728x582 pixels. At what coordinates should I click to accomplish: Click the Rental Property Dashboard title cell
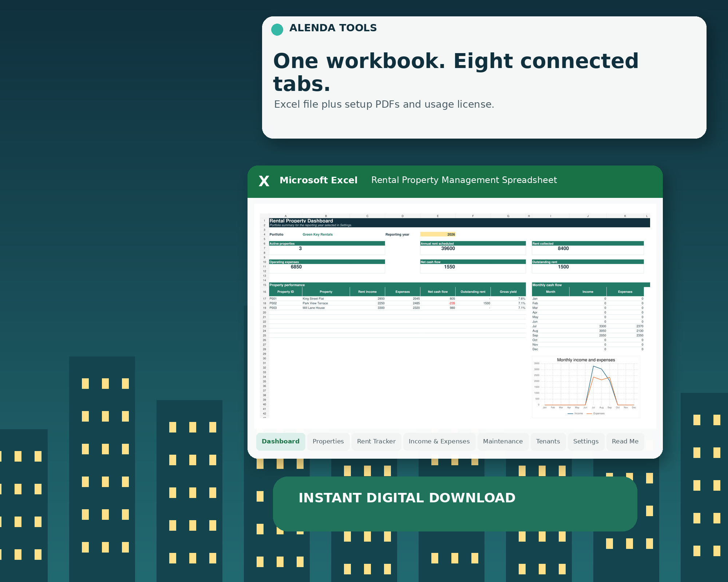click(301, 221)
